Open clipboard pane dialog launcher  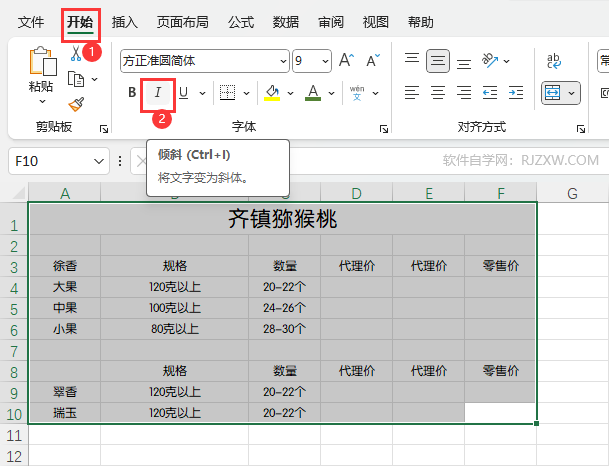pyautogui.click(x=104, y=129)
